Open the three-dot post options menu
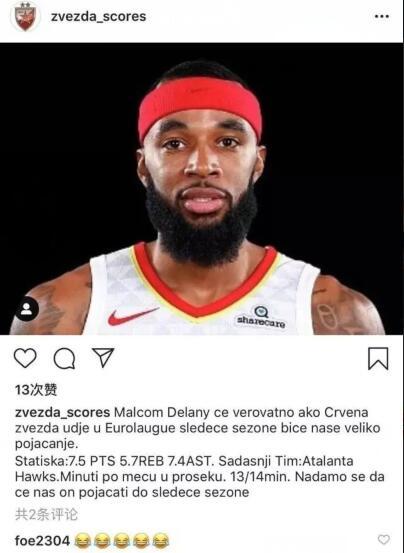 coord(382,16)
